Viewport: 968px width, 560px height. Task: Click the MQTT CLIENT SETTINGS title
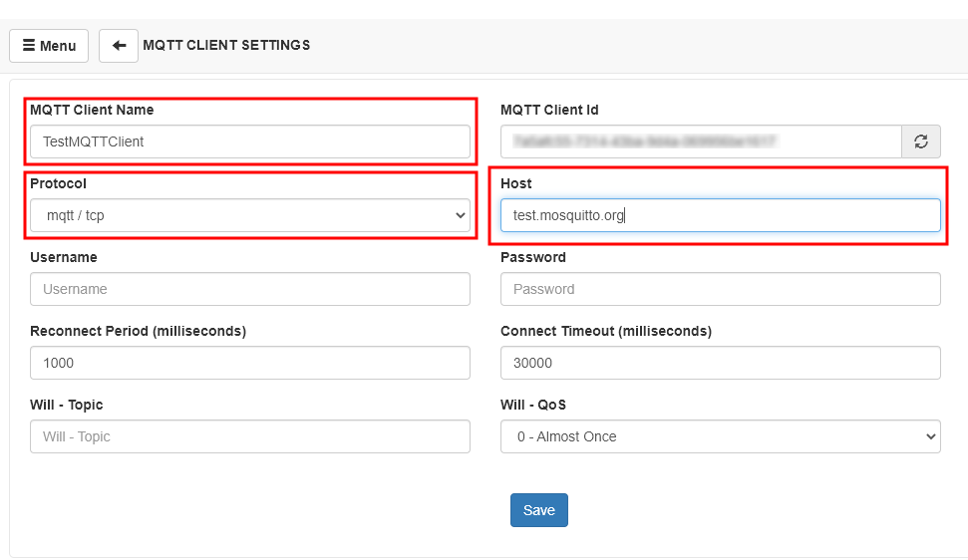point(226,45)
